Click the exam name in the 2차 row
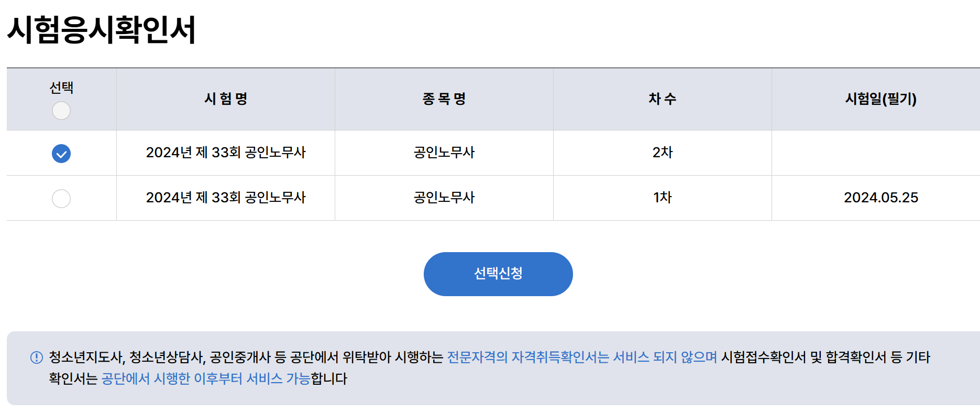 (226, 153)
